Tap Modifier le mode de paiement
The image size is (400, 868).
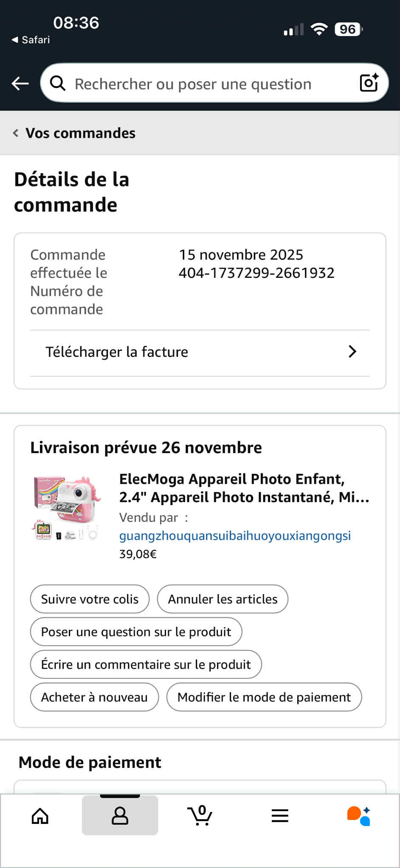[x=264, y=697]
